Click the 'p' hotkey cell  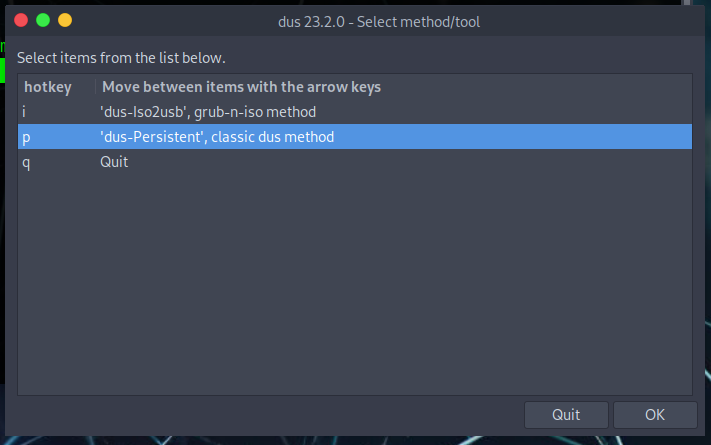(x=26, y=137)
